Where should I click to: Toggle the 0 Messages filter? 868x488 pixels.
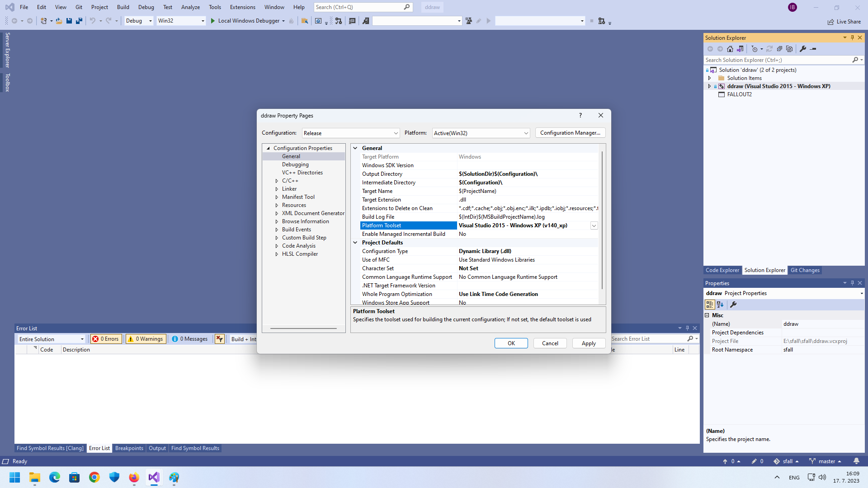pyautogui.click(x=190, y=339)
